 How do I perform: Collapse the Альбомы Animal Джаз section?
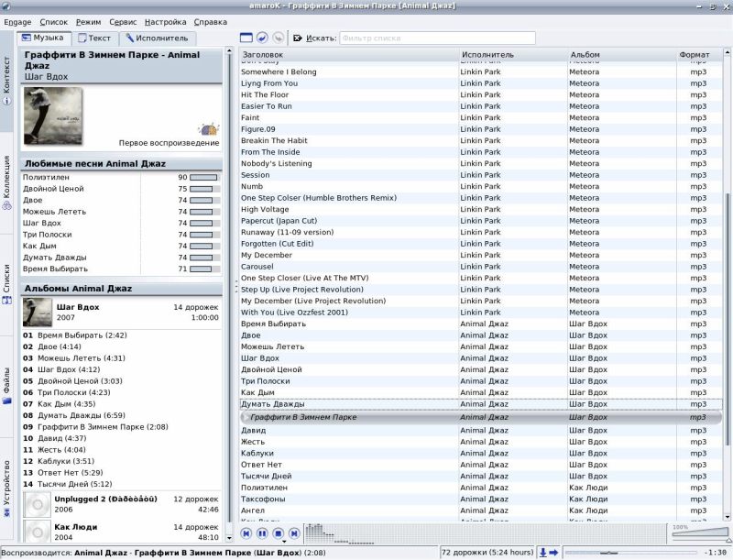point(122,289)
